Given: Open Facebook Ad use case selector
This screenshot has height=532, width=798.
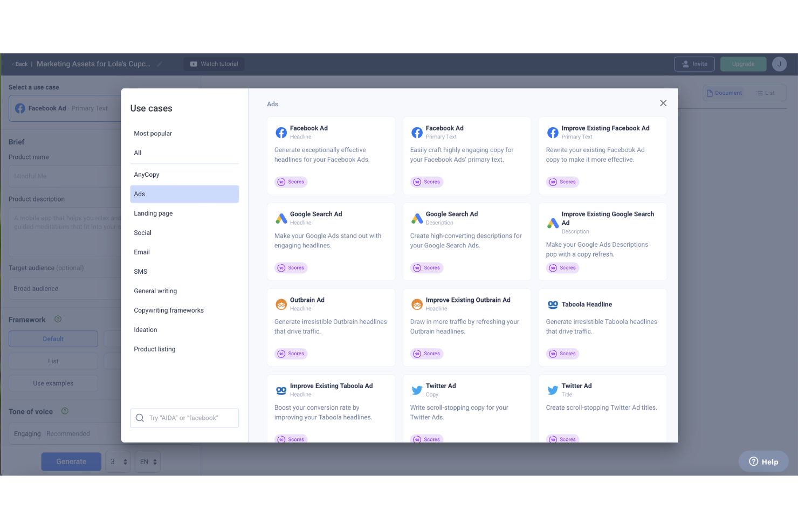Looking at the screenshot, I should (65, 108).
